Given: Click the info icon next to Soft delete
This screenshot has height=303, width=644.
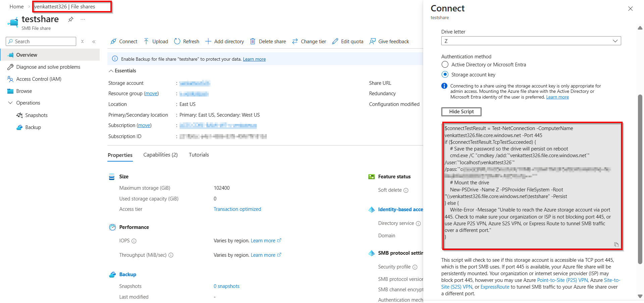Looking at the screenshot, I should (x=406, y=190).
